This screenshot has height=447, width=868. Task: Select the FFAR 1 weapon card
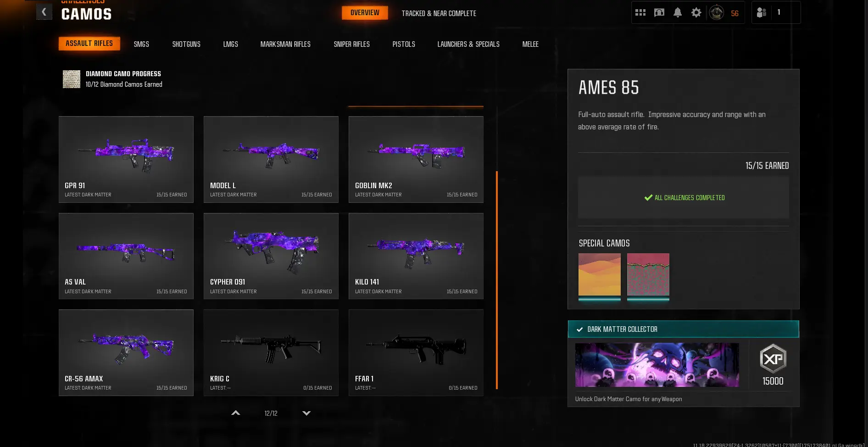(x=416, y=352)
